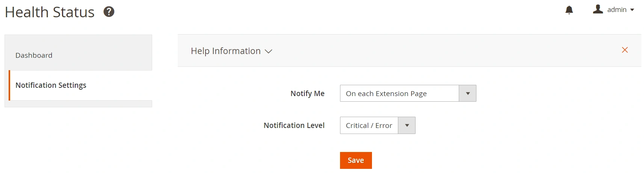Expand the Help Information chevron arrow
The height and width of the screenshot is (173, 644).
[268, 51]
